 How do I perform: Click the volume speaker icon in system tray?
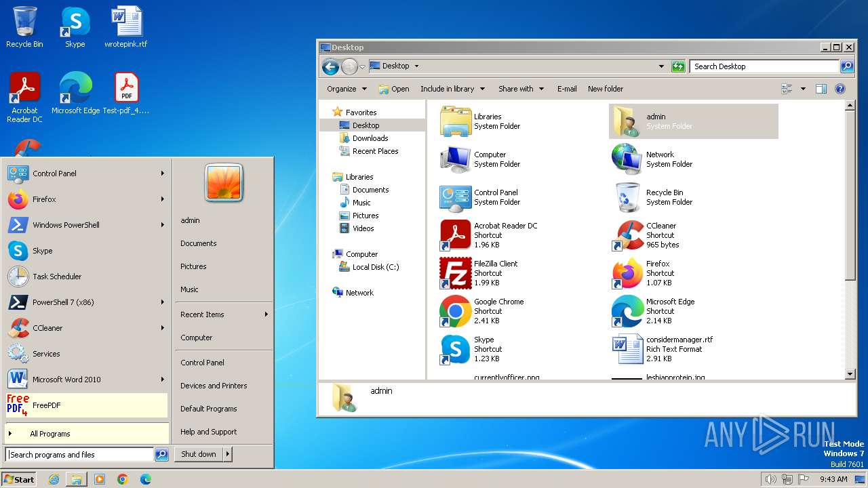point(770,479)
